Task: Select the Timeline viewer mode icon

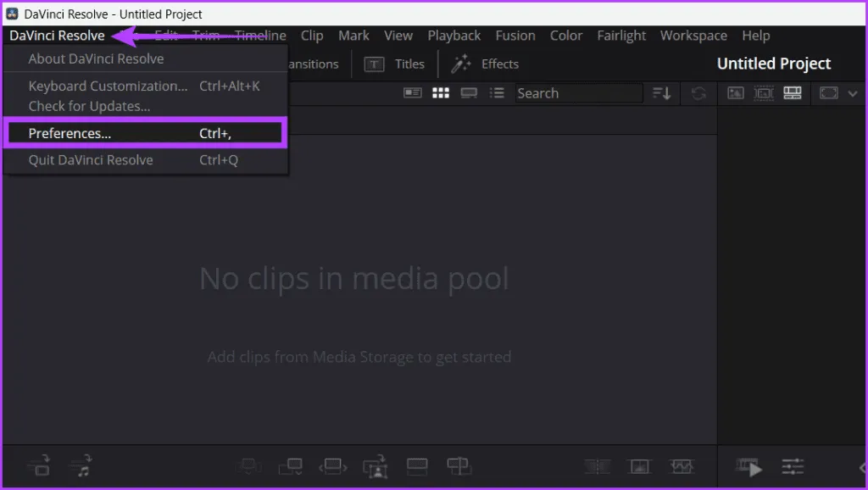Action: tap(793, 93)
